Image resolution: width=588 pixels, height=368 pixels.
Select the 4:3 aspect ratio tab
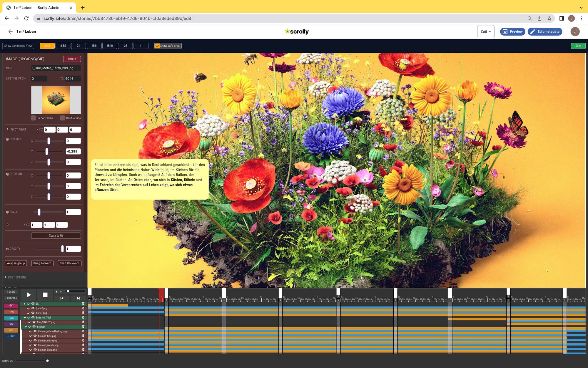click(125, 46)
